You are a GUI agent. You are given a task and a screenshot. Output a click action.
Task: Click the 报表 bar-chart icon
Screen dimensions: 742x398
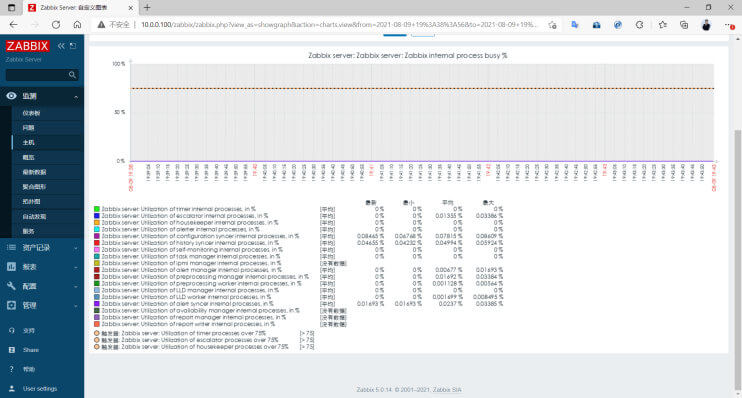11,267
